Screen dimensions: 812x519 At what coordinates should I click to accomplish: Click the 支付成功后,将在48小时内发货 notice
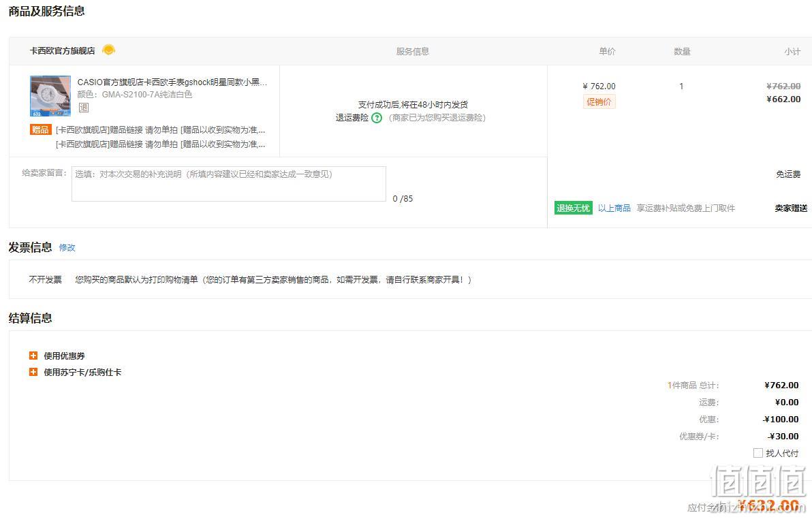pyautogui.click(x=413, y=105)
